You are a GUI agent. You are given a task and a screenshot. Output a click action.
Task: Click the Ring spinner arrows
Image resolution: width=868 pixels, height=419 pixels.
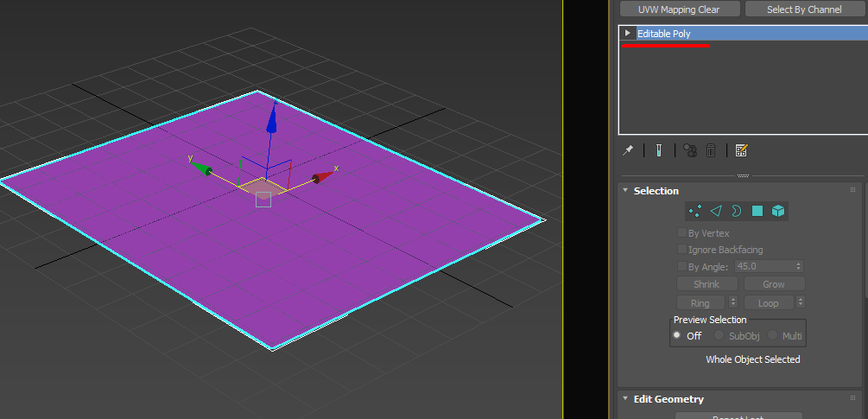pyautogui.click(x=733, y=302)
